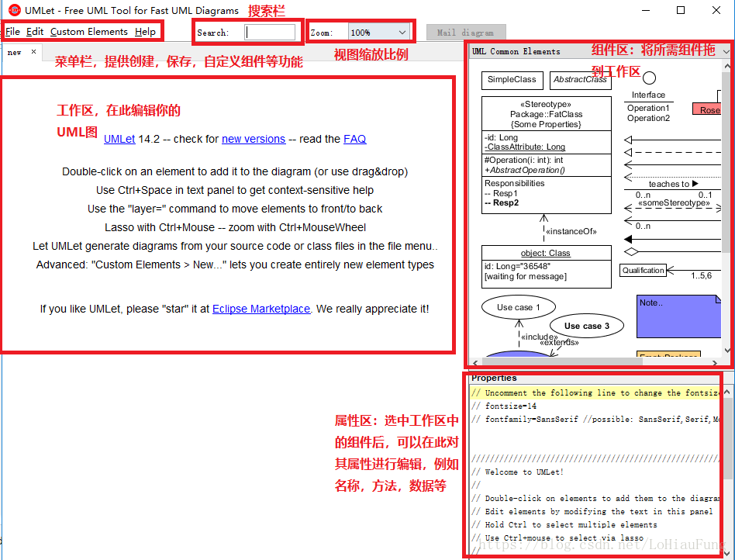The height and width of the screenshot is (560, 735).
Task: Select the someStereotype dashed relation
Action: 672,207
